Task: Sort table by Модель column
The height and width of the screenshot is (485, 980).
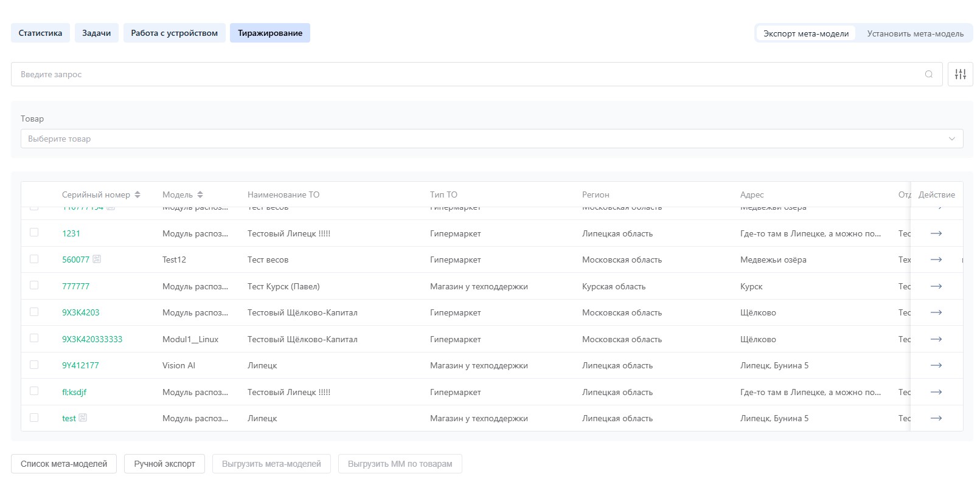Action: coord(200,194)
